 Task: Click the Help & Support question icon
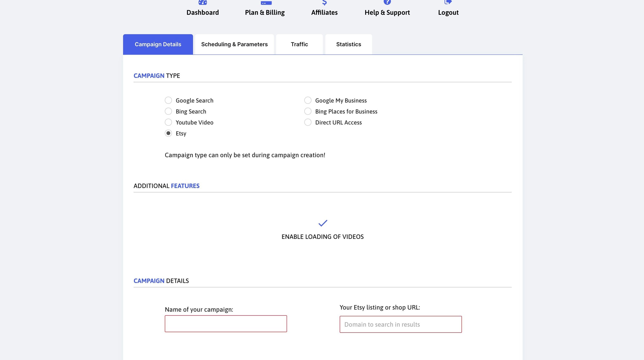coord(387,2)
